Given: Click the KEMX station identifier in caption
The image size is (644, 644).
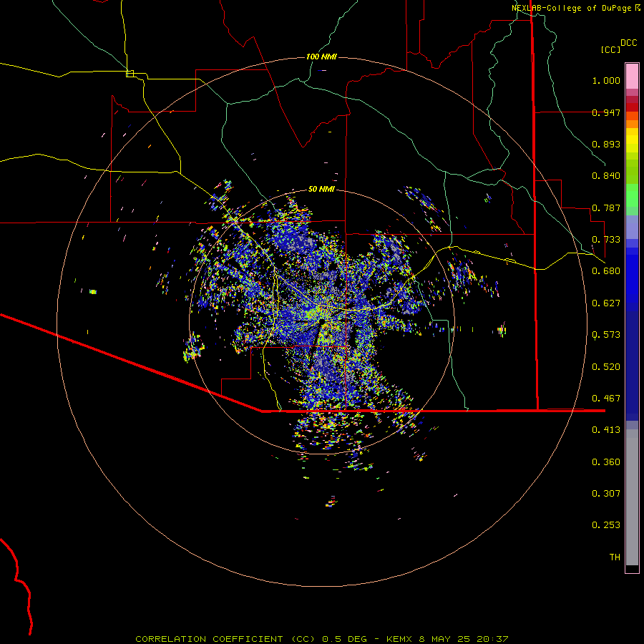Looking at the screenshot, I should point(399,639).
